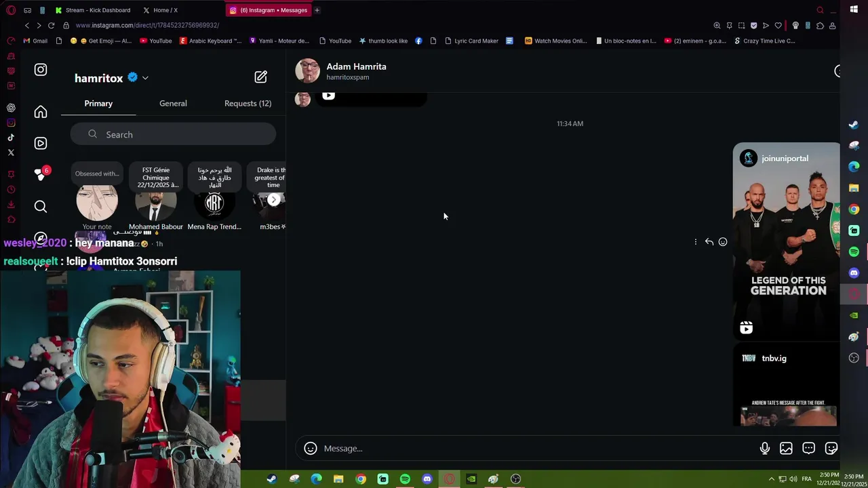
Task: Open the Crazy Time Live bookmark
Action: [764, 41]
